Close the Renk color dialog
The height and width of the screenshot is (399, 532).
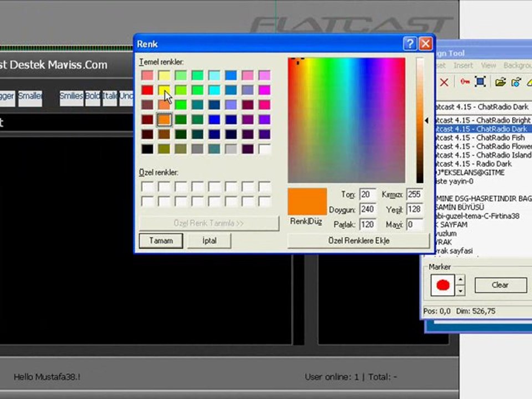point(426,44)
